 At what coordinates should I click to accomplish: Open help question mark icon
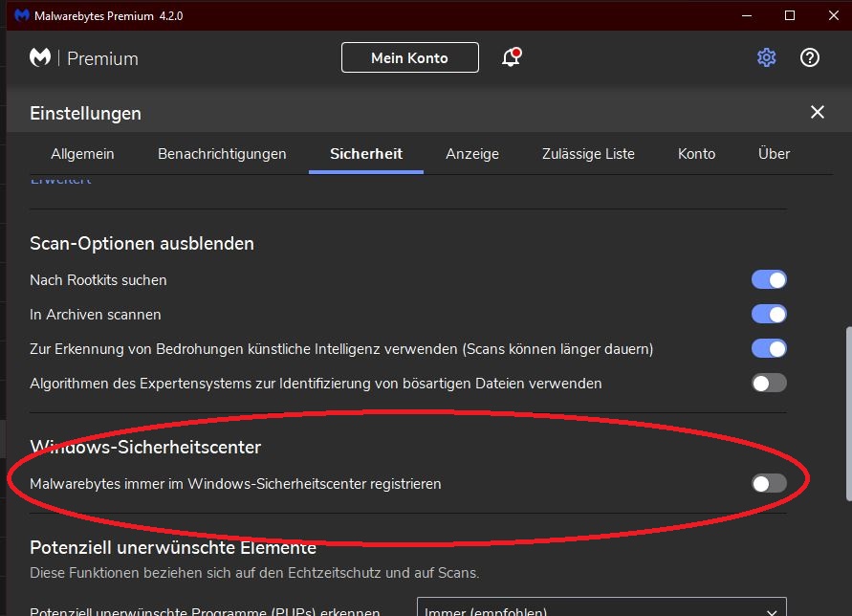tap(810, 57)
